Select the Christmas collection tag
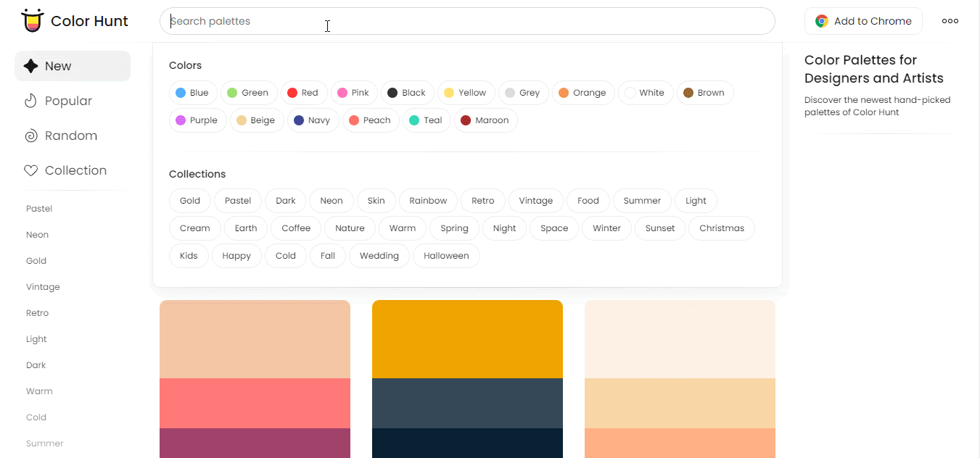 tap(722, 228)
